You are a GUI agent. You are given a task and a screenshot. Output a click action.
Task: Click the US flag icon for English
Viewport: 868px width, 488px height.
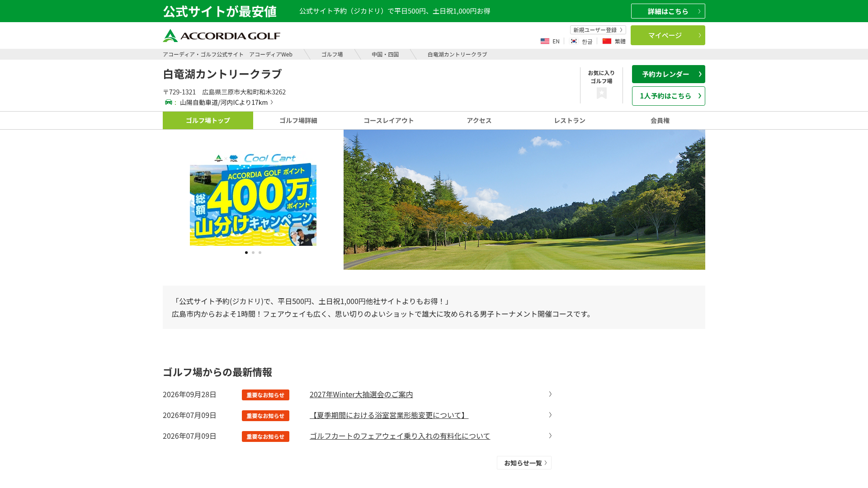(x=545, y=41)
